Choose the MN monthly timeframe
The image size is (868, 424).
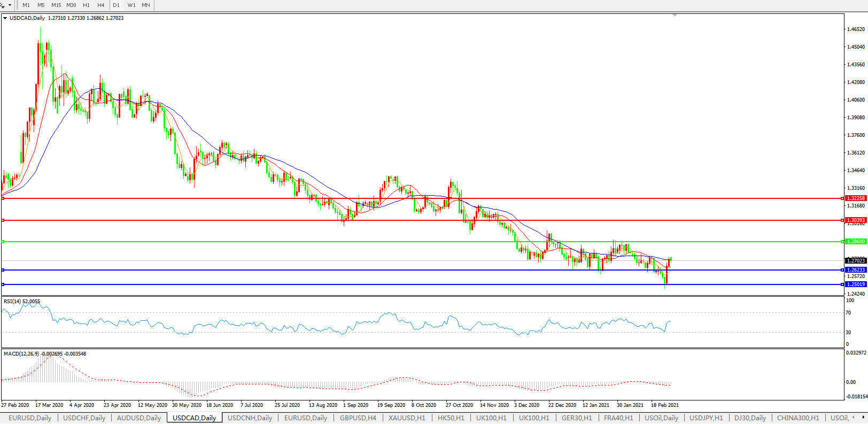point(146,5)
